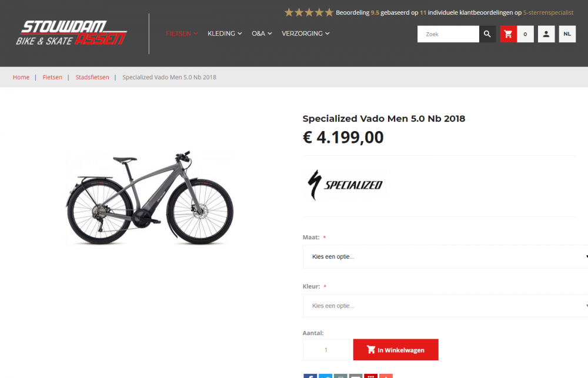Expand the Kleding menu
588x378 pixels.
point(225,34)
